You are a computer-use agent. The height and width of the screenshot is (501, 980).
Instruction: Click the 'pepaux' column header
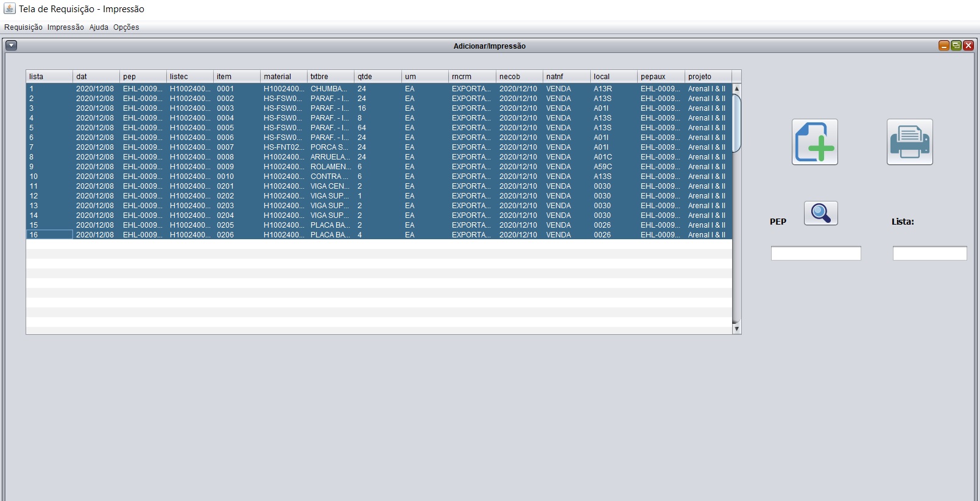click(661, 77)
